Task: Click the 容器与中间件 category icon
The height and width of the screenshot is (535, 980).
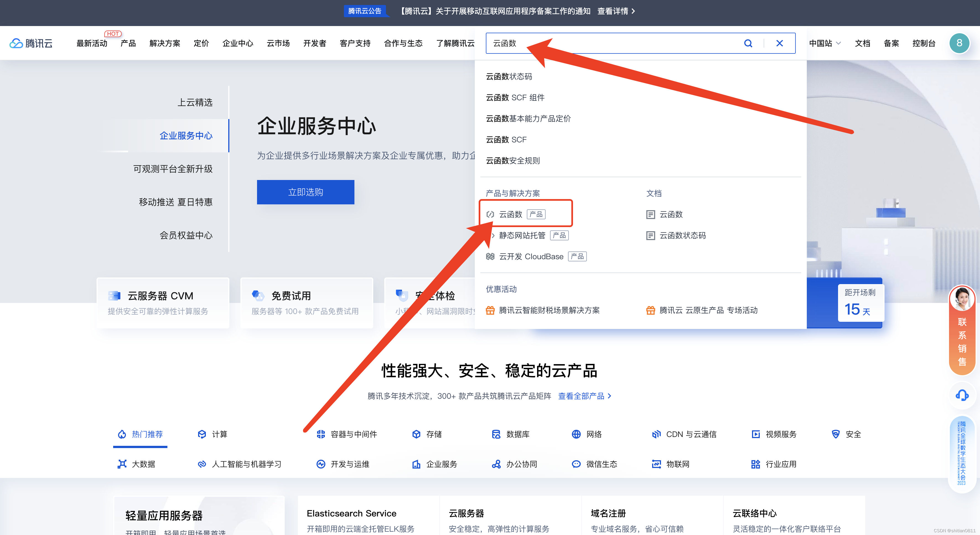Action: click(x=321, y=434)
